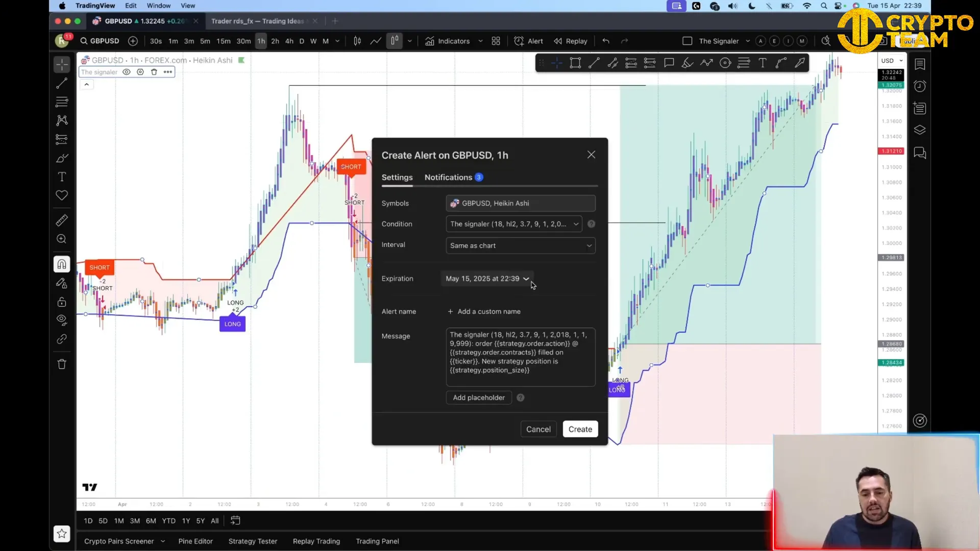
Task: Open the layout setup grid icon
Action: click(x=496, y=41)
